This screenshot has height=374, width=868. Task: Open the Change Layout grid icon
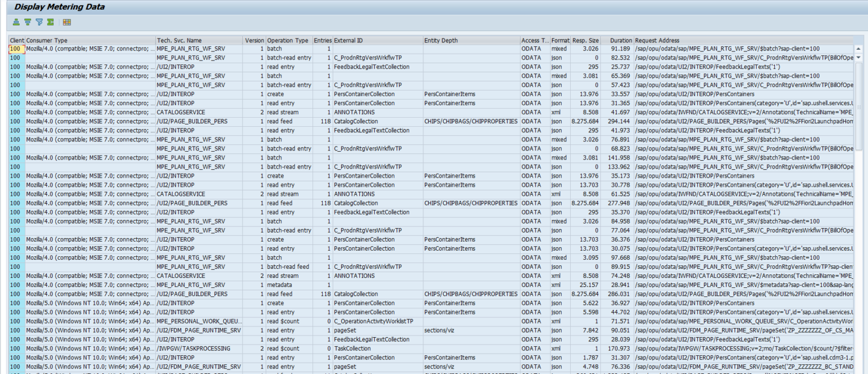67,22
